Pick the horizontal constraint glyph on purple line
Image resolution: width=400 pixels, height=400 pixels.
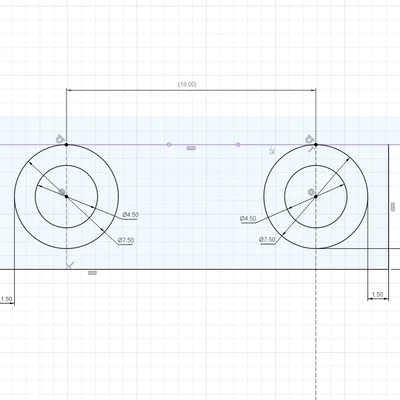click(x=191, y=148)
